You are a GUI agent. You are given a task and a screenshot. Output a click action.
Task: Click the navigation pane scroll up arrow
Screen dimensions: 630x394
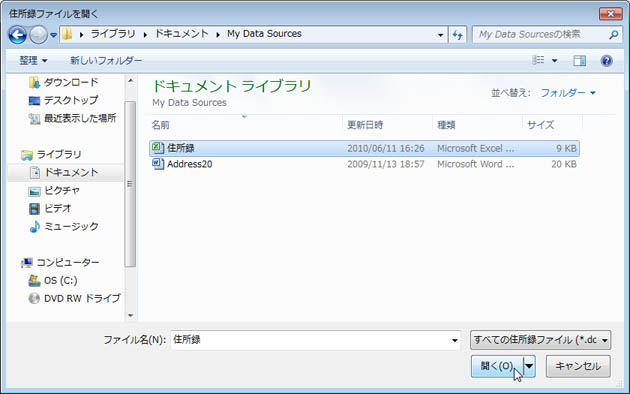click(130, 80)
